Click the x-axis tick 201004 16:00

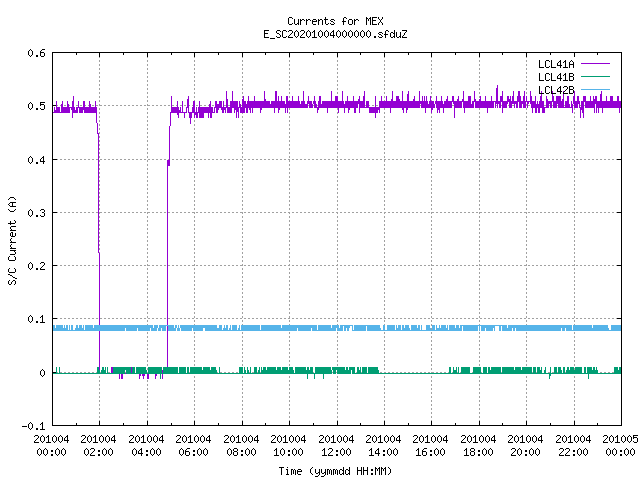click(x=431, y=446)
